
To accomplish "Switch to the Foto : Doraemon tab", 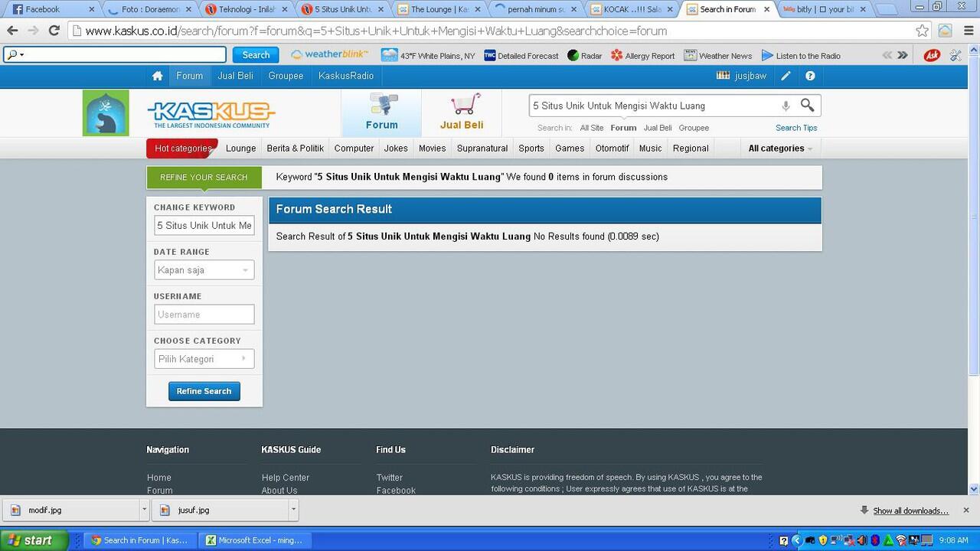I will (149, 9).
